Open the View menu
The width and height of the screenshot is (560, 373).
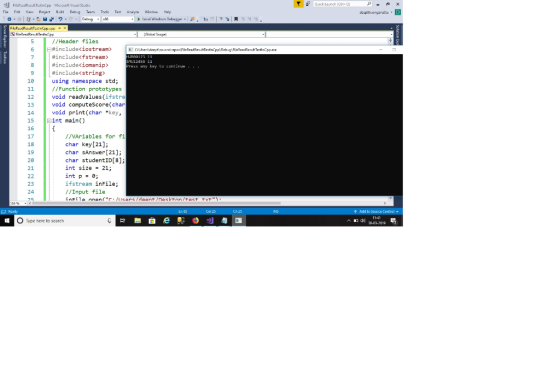[30, 12]
